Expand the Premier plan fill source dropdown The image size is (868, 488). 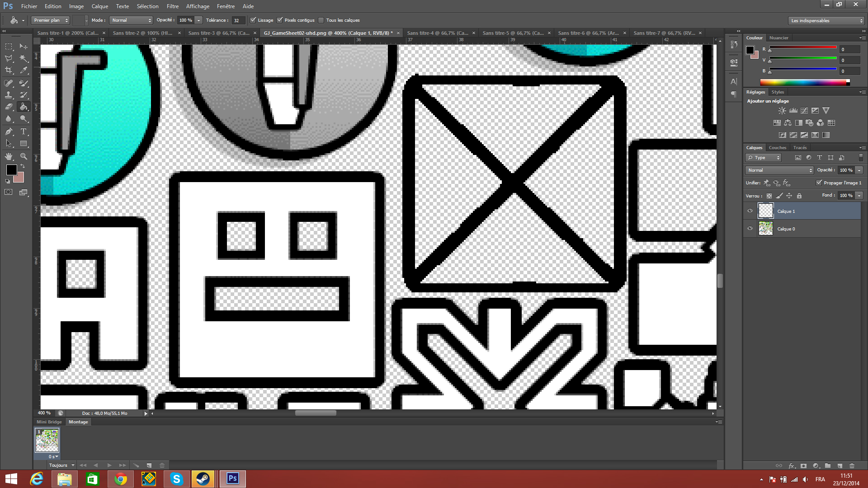(x=51, y=20)
